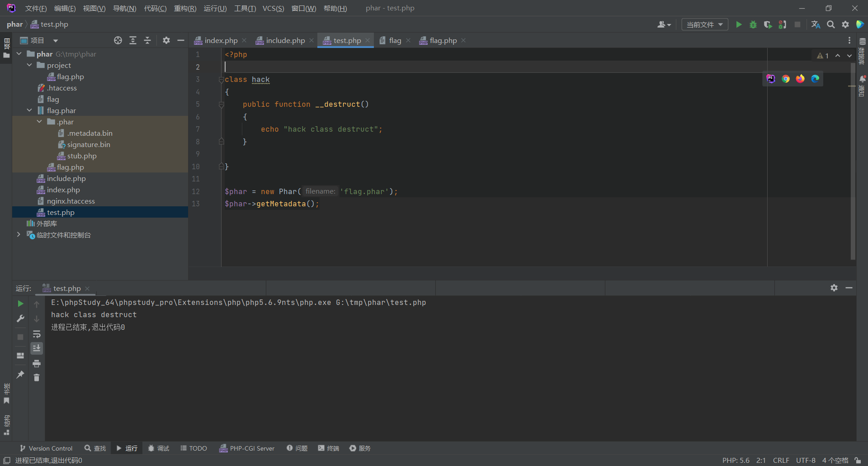The image size is (868, 466).
Task: Run the current file with green play button
Action: 739,24
